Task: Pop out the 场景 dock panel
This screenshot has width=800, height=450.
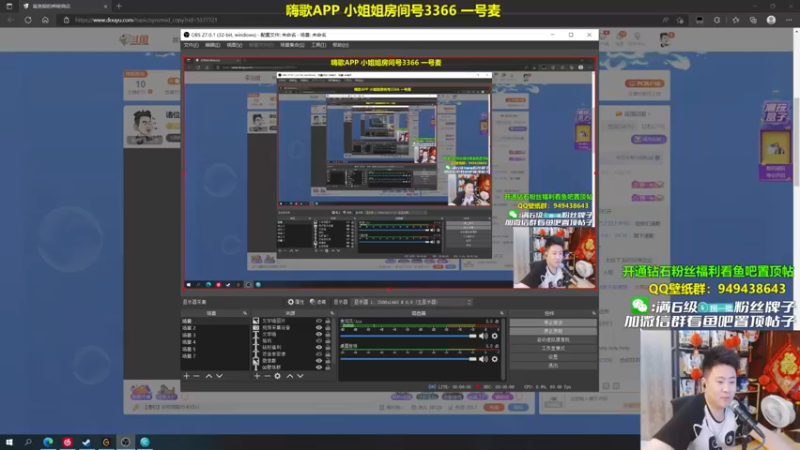Action: click(x=245, y=313)
